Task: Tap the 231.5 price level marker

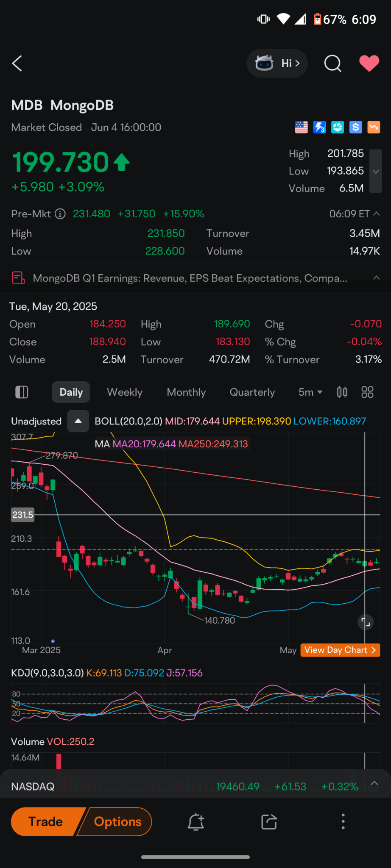Action: (x=22, y=515)
